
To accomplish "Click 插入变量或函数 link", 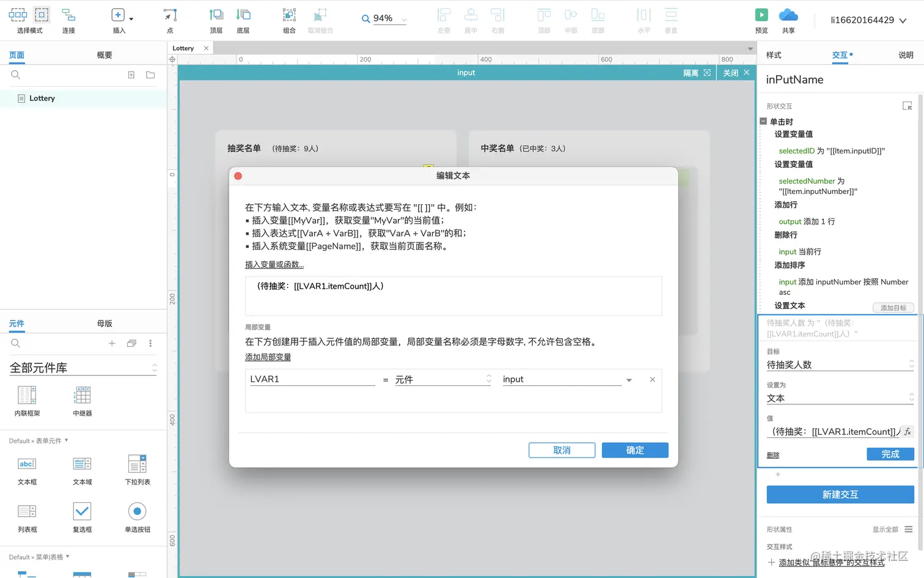I will click(x=274, y=264).
